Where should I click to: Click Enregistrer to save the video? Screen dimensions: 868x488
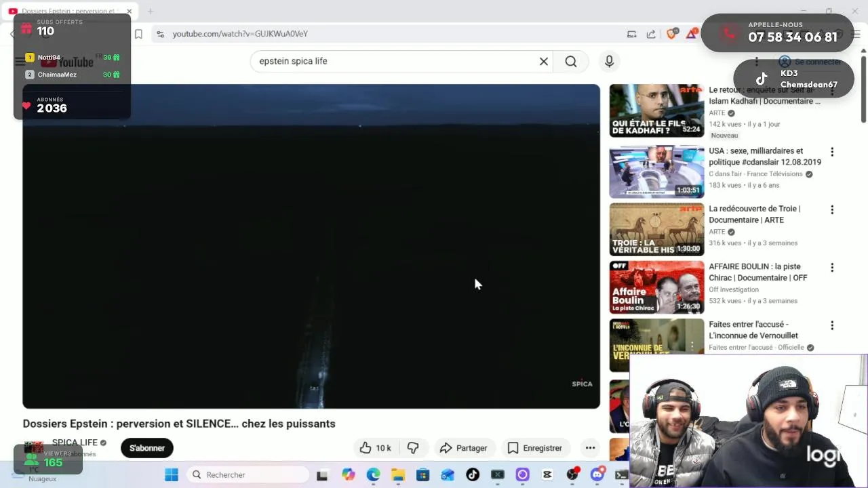pos(535,448)
